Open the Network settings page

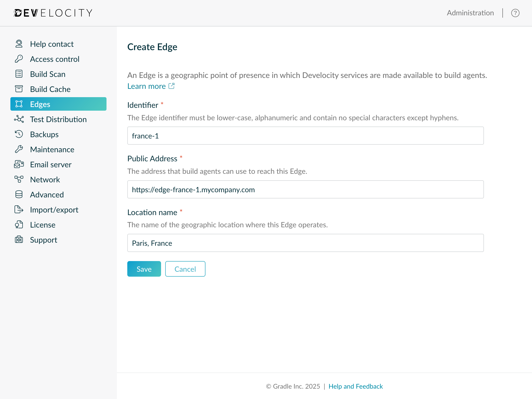[x=45, y=179]
